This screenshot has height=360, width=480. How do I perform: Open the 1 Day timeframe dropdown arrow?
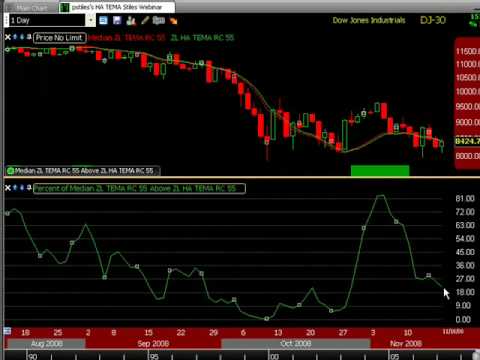click(91, 20)
